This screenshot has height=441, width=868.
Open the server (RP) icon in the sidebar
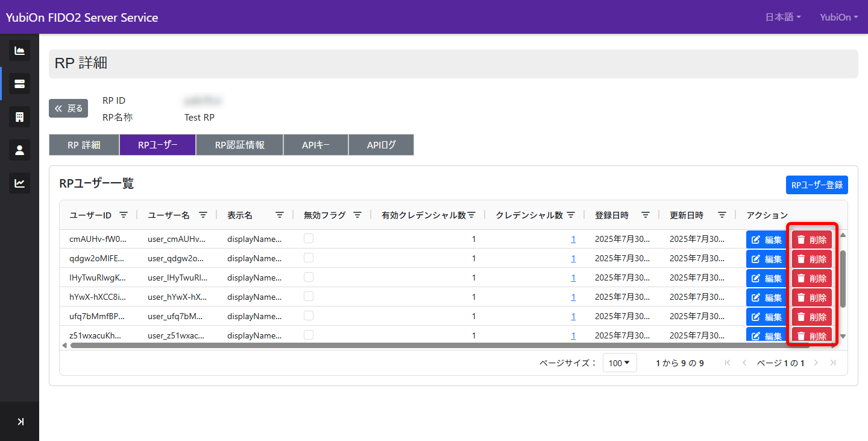point(19,83)
